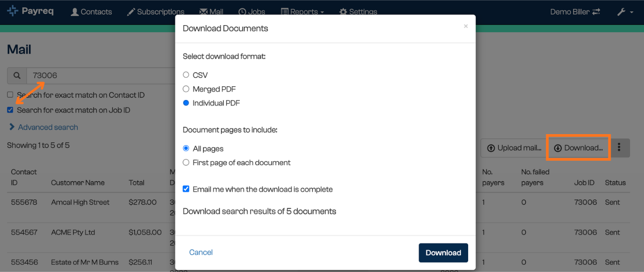Click the Customer Name column header
The image size is (644, 272).
coord(78,183)
